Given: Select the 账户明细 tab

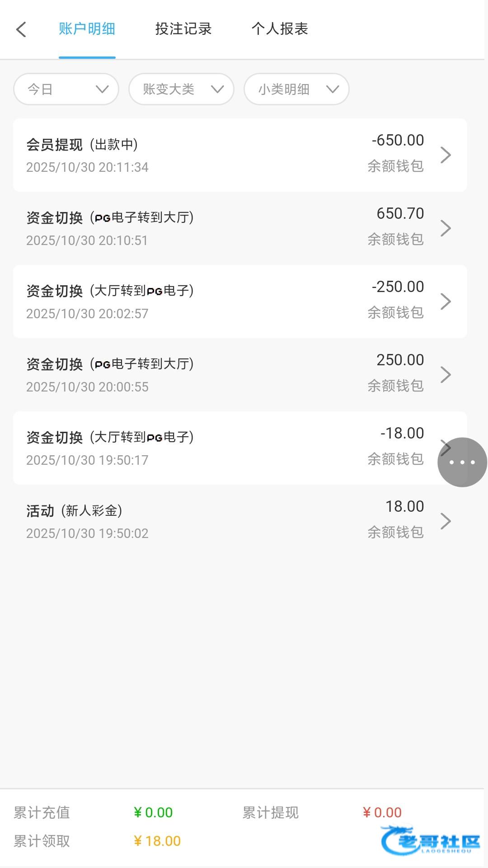Looking at the screenshot, I should 87,29.
